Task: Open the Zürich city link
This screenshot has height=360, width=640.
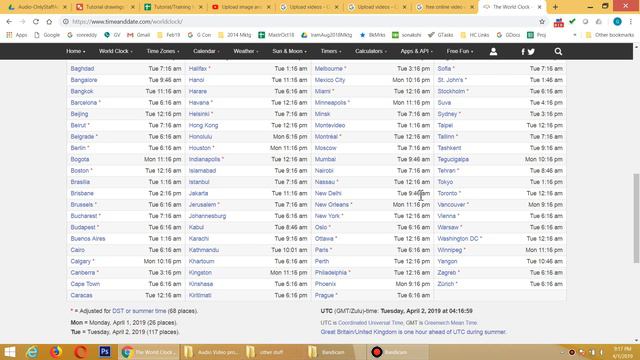Action: click(x=445, y=284)
